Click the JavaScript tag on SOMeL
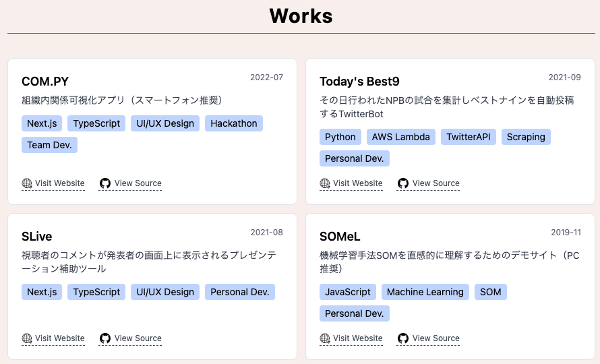Image resolution: width=600 pixels, height=364 pixels. coord(348,292)
